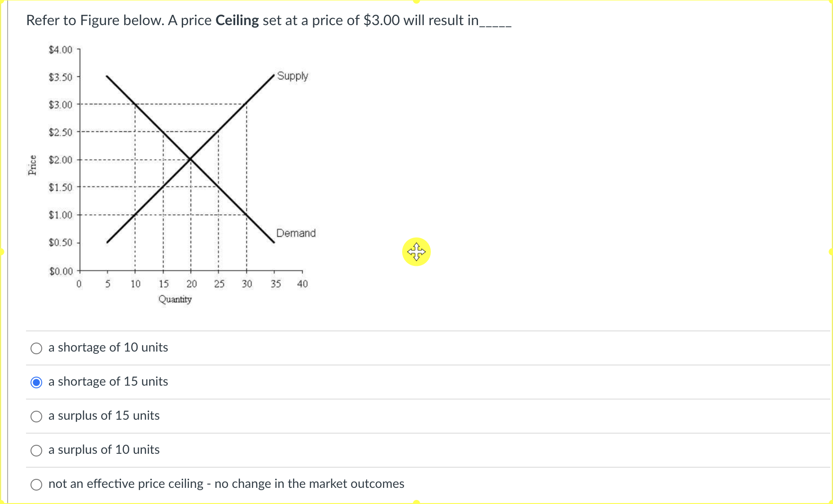Select radio button for 'a shortage of 15 units'
The height and width of the screenshot is (504, 833).
[36, 382]
